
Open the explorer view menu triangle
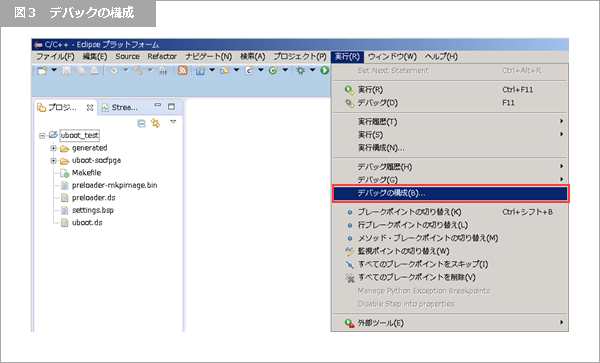click(x=173, y=122)
